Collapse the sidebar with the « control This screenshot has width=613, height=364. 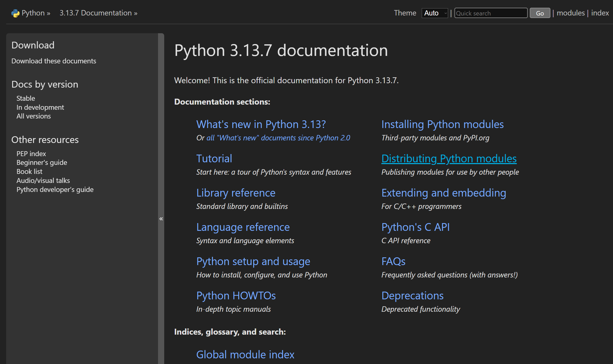(161, 218)
